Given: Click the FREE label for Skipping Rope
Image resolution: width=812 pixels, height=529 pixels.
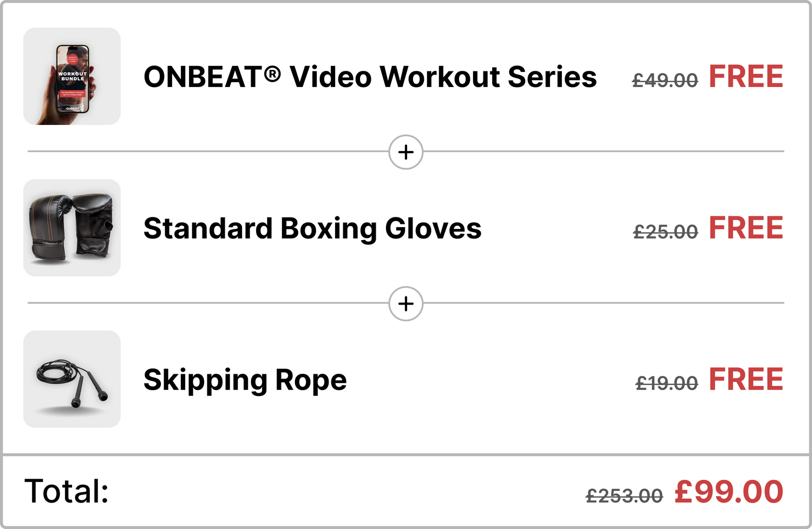Looking at the screenshot, I should coord(745,380).
